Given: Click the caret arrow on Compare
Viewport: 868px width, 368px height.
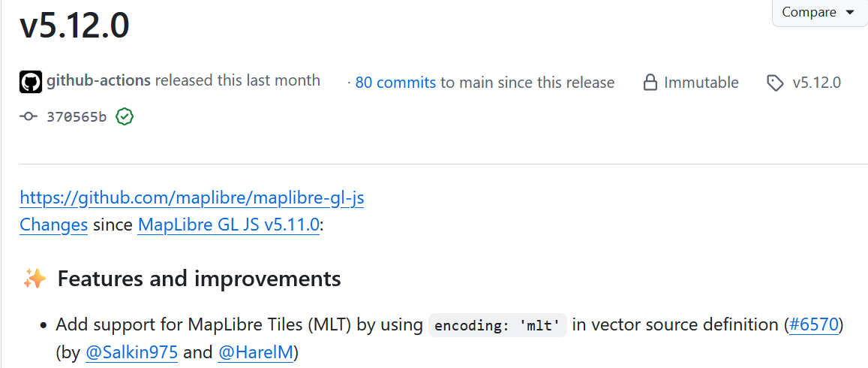Looking at the screenshot, I should point(850,12).
